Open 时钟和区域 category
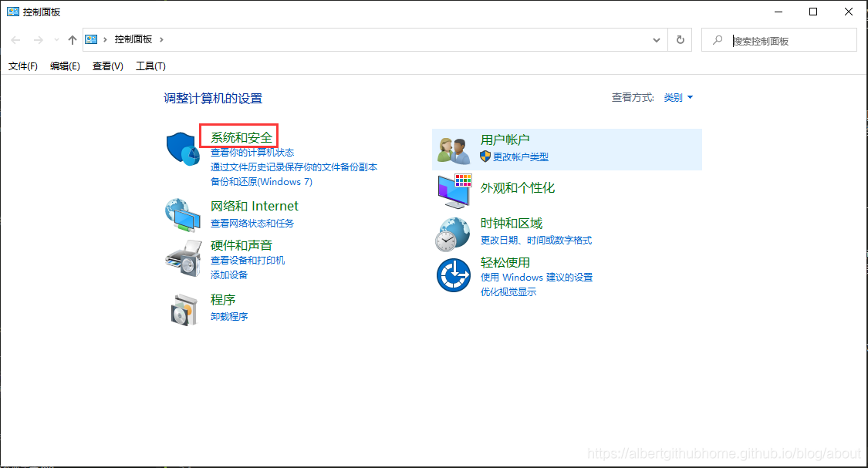This screenshot has height=468, width=868. pos(511,223)
